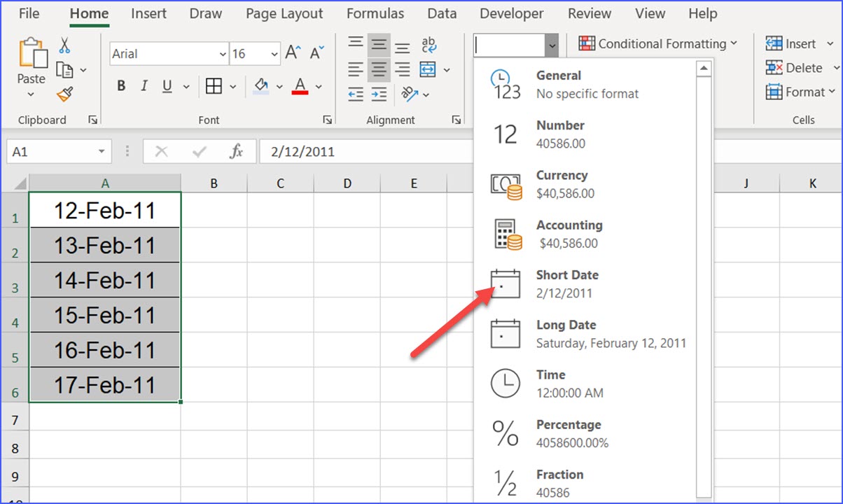Switch to the Data tab

442,13
